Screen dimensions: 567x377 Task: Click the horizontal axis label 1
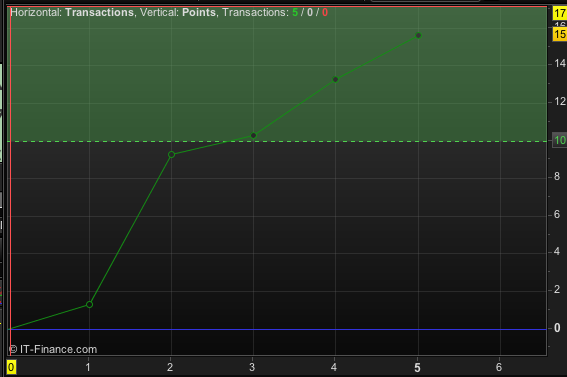88,368
